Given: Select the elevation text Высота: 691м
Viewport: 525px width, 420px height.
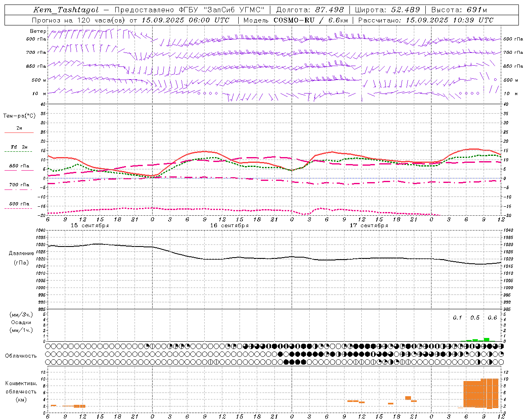Looking at the screenshot, I should pos(459,10).
